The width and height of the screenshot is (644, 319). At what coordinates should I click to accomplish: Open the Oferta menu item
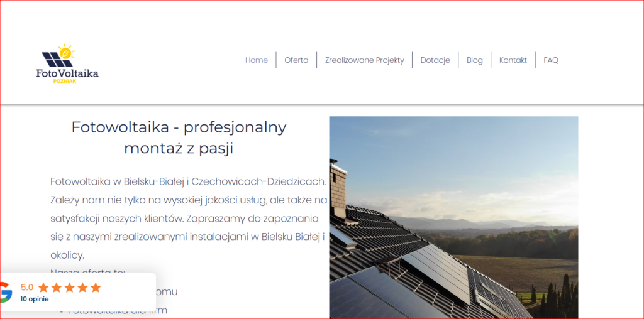click(x=296, y=60)
